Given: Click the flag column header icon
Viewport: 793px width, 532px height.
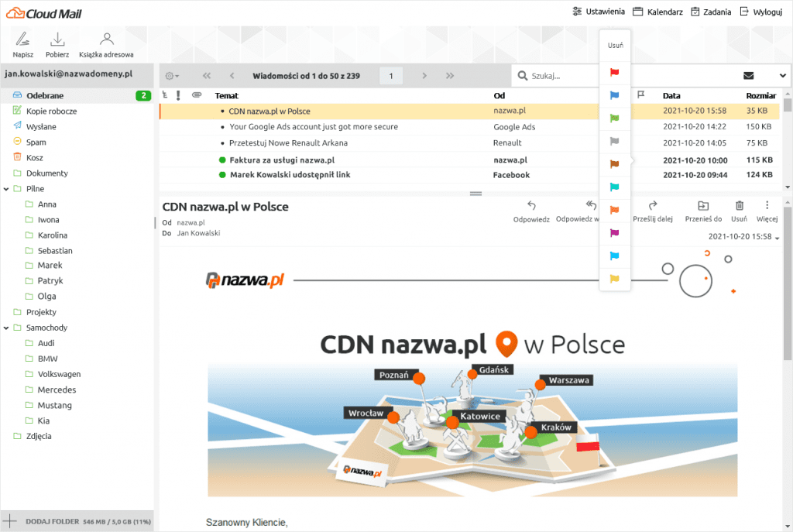Looking at the screenshot, I should coord(640,94).
